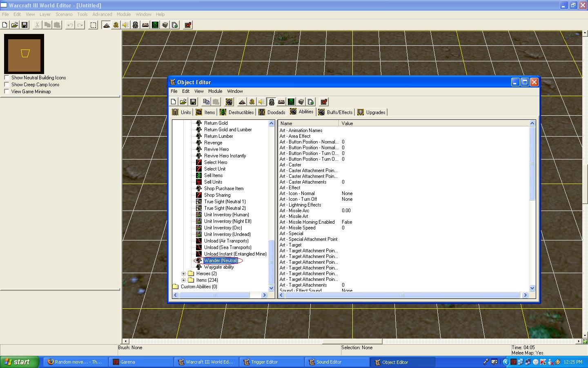Click Save Map icon in World Editor toolbar
This screenshot has height=368, width=588.
[24, 25]
